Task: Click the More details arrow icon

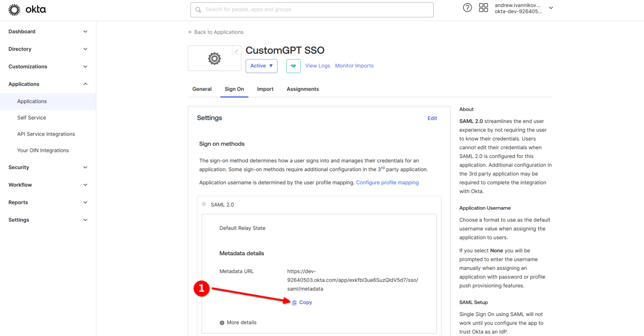Action: [222, 323]
